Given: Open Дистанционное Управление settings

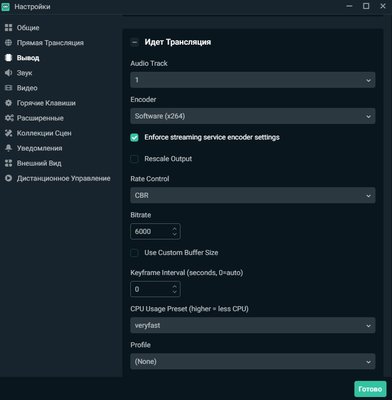Looking at the screenshot, I should pos(64,178).
